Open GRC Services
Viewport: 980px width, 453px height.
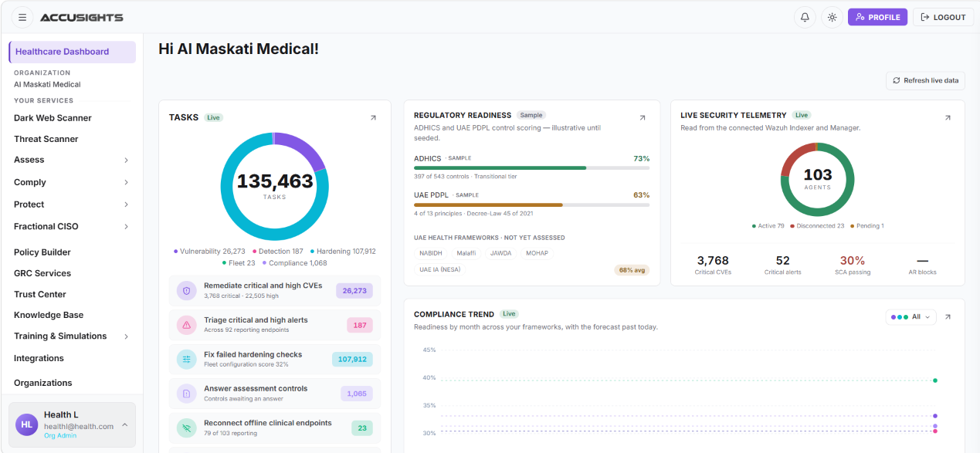tap(42, 273)
